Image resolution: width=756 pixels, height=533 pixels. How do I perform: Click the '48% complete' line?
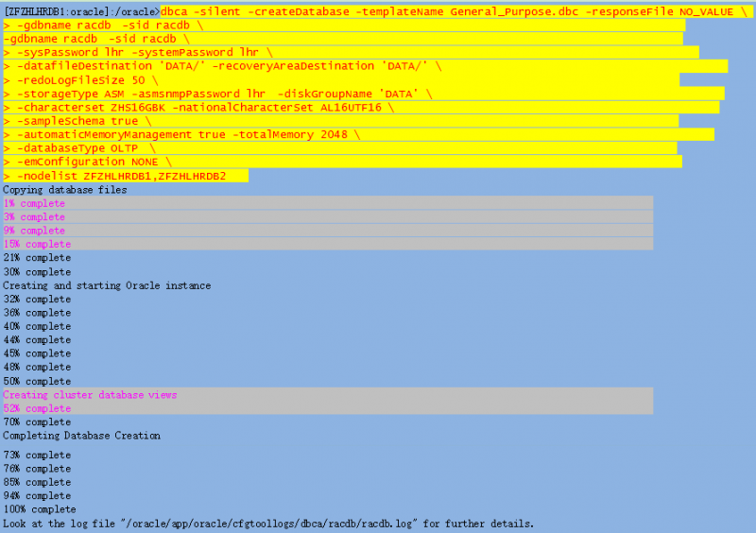37,367
